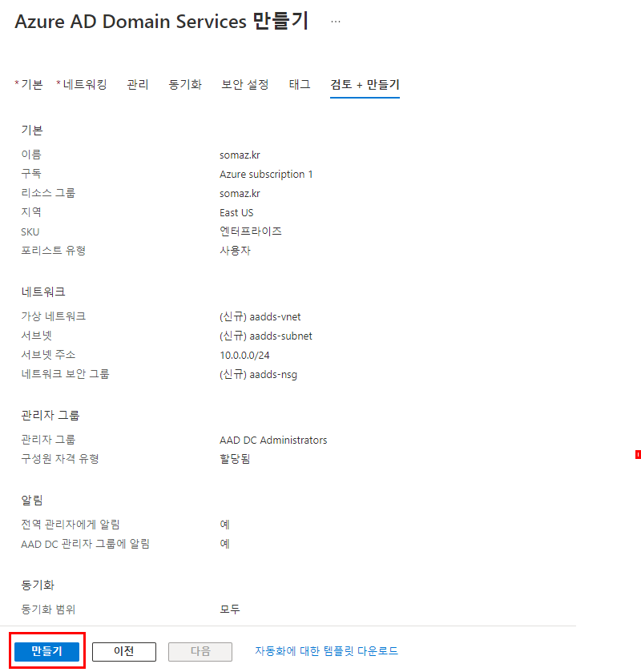Image resolution: width=641 pixels, height=672 pixels.
Task: Open the 동기화 tab
Action: click(185, 84)
